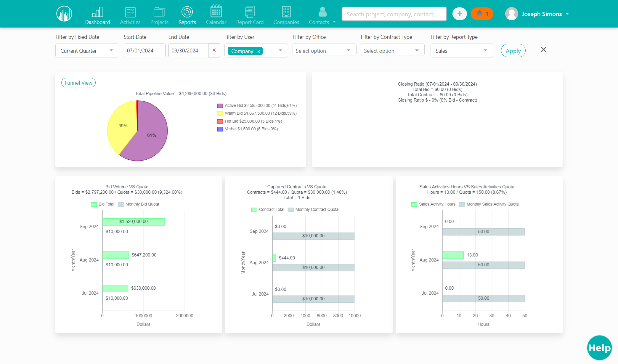
Task: Expand the Joseph Simons user menu
Action: [x=567, y=14]
